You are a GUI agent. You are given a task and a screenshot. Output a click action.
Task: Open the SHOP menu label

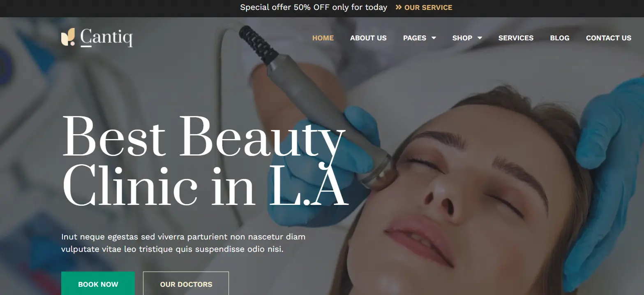point(462,38)
